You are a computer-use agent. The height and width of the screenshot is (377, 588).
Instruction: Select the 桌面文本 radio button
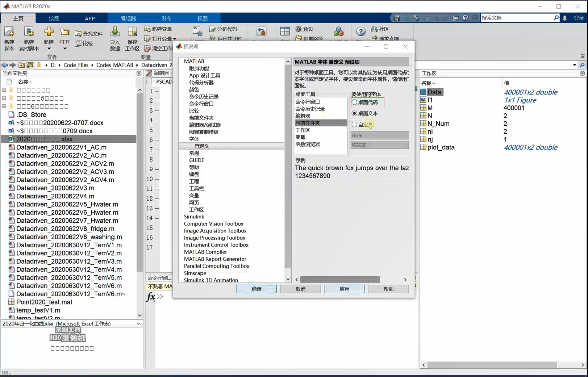click(x=354, y=113)
